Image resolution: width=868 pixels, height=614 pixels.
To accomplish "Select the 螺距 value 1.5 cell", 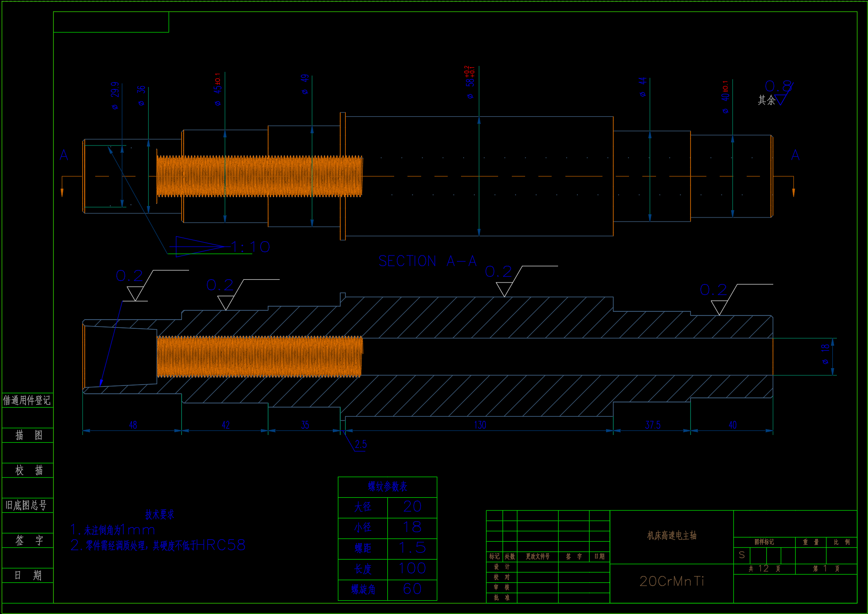I will [x=412, y=548].
